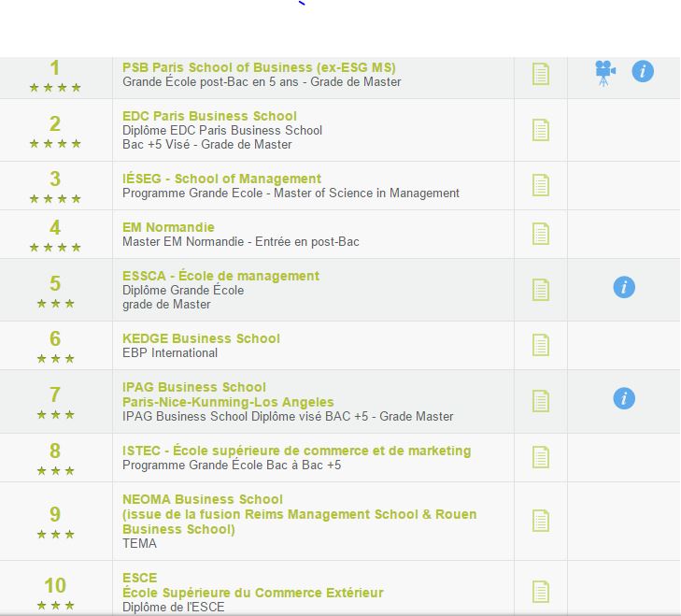
Task: Click 'Master EM Normandie - Entrée en post-Bac'
Action: coord(241,242)
